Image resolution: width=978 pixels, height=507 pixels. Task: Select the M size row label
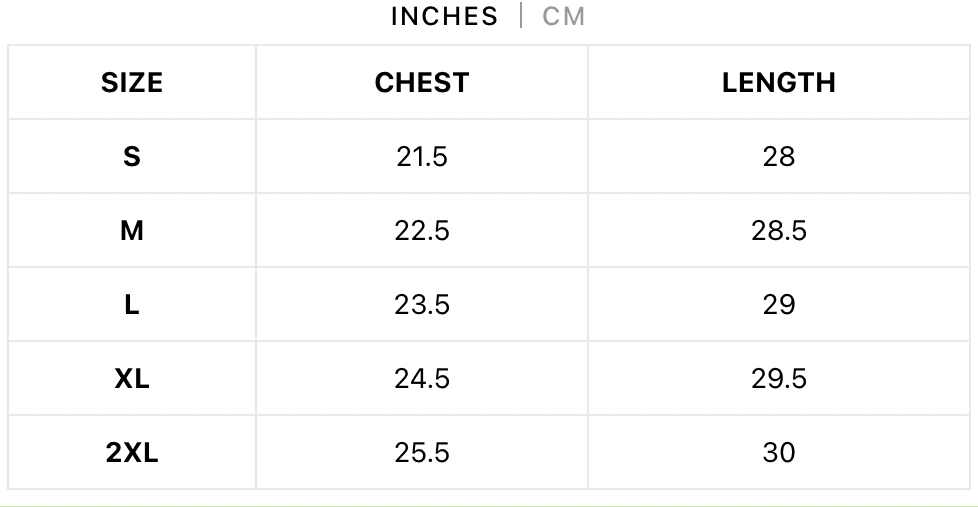coord(132,231)
